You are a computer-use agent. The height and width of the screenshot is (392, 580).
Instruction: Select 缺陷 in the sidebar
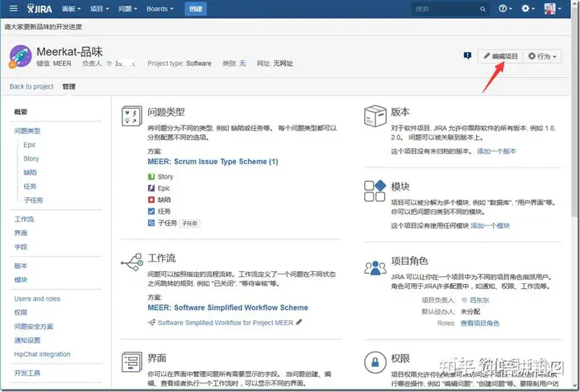[x=30, y=172]
